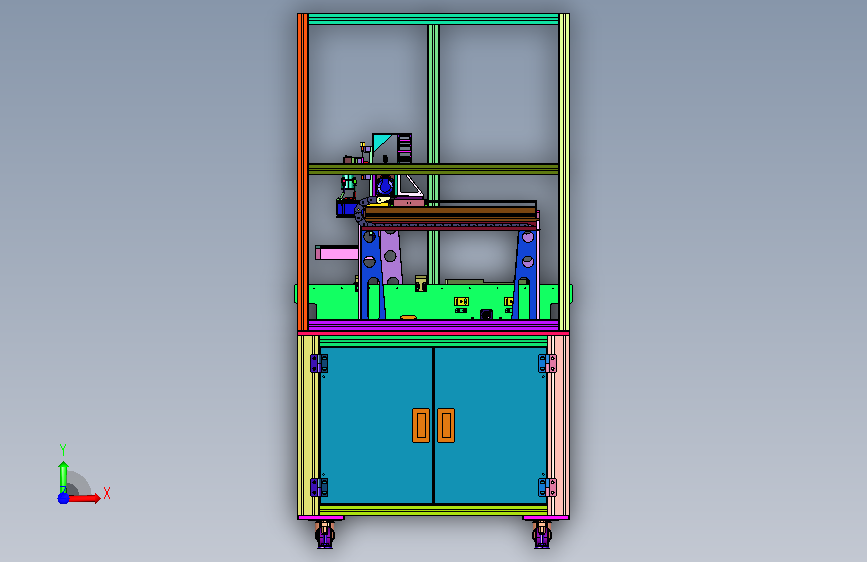
Task: Select the left orange cabinet door handle
Action: pos(421,425)
